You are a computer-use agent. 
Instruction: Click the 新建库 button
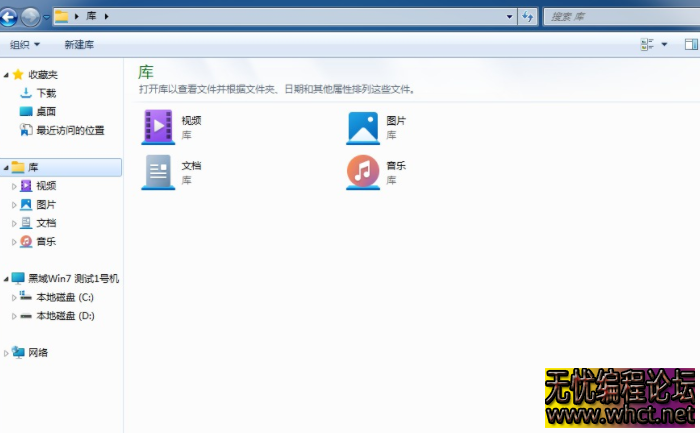[79, 45]
